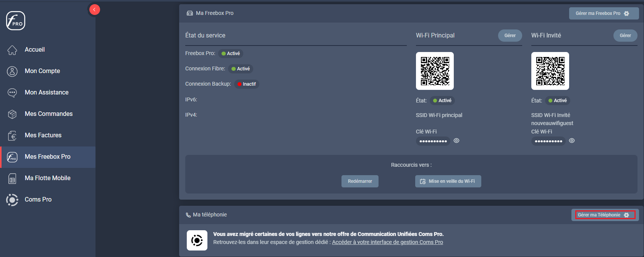Click calendar icon in Mise en veille button
Screen dimensions: 644x257
click(423, 181)
